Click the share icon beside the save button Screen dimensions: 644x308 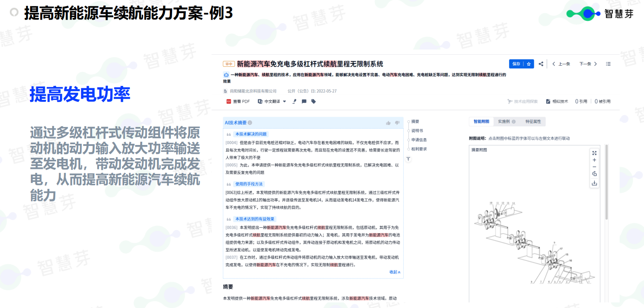point(541,64)
